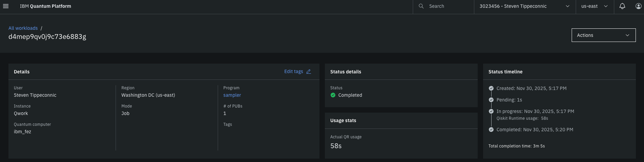
Task: Click the Pending step checkmark in timeline
Action: click(491, 100)
